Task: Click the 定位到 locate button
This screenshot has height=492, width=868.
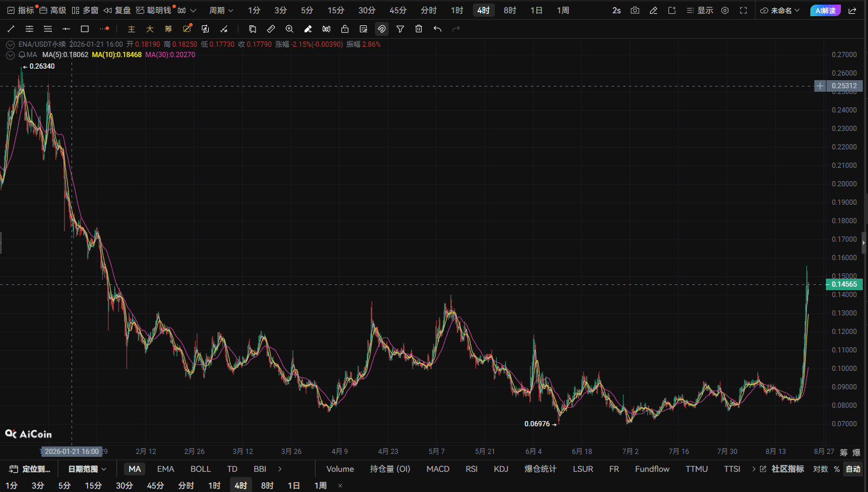Action: [30, 469]
